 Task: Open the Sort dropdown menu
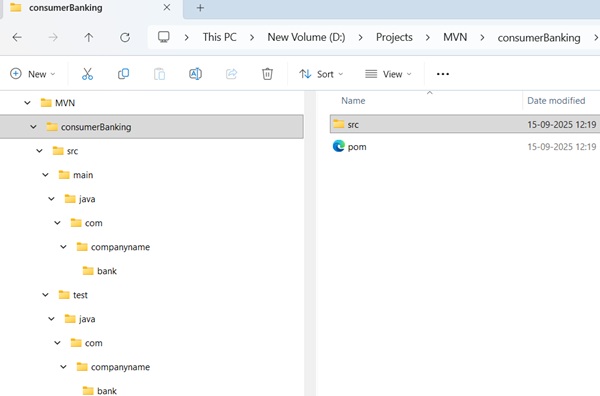click(x=321, y=74)
